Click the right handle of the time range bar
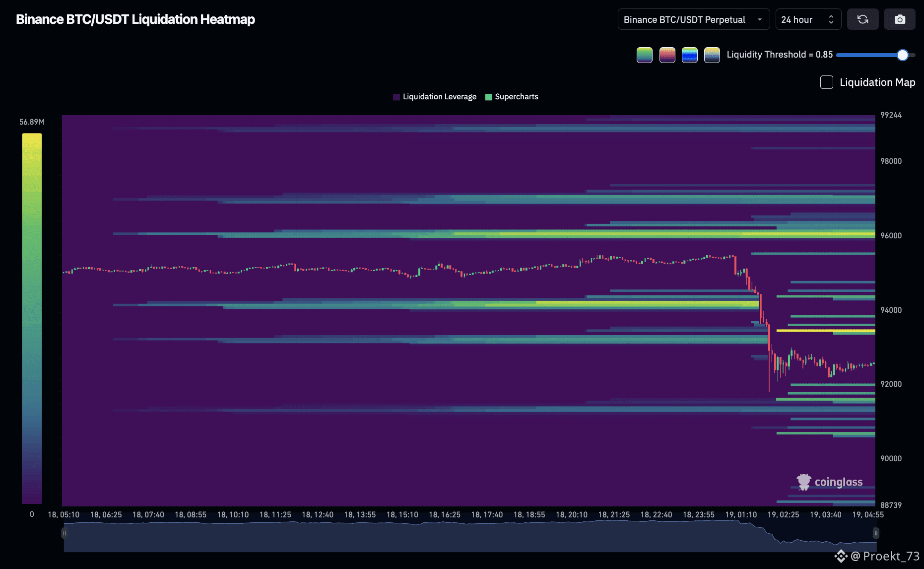Image resolution: width=924 pixels, height=569 pixels. click(x=876, y=533)
